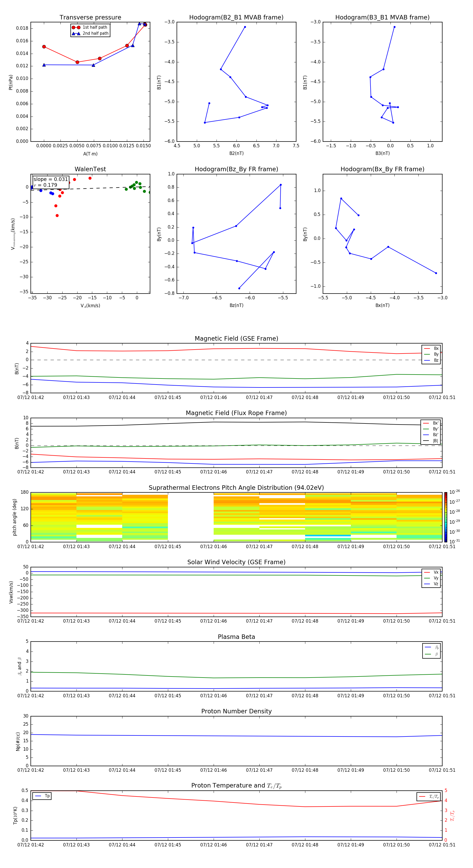473x868 pixels.
Task: Click the "10^-31" colorbar tick label
Action: click(455, 542)
